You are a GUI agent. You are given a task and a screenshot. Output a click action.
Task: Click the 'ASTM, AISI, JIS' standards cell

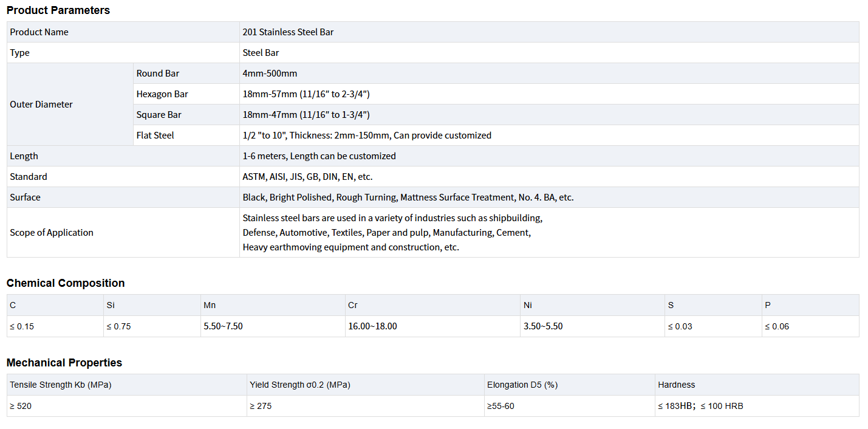307,177
